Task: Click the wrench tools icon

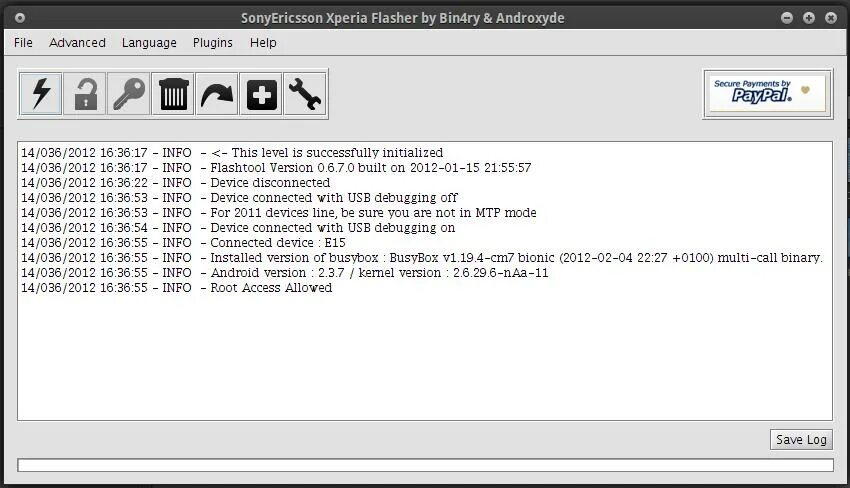Action: (x=305, y=94)
